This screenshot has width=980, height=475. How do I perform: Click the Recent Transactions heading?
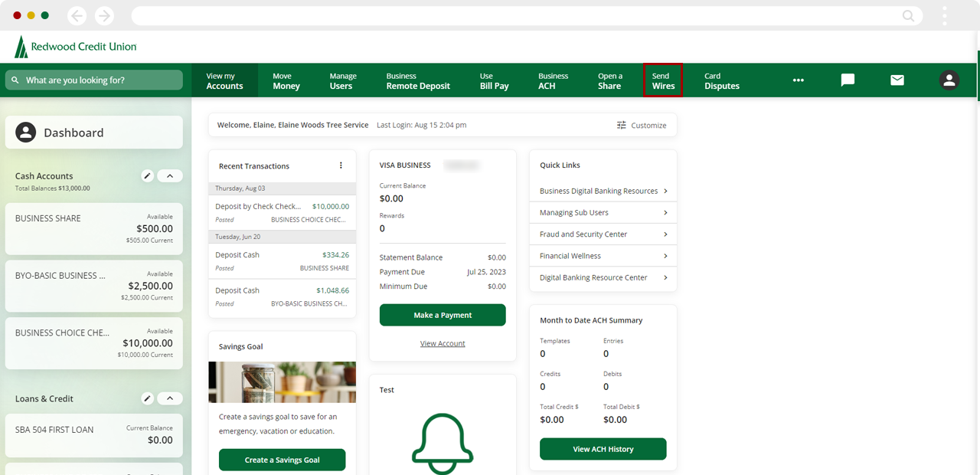click(x=254, y=166)
